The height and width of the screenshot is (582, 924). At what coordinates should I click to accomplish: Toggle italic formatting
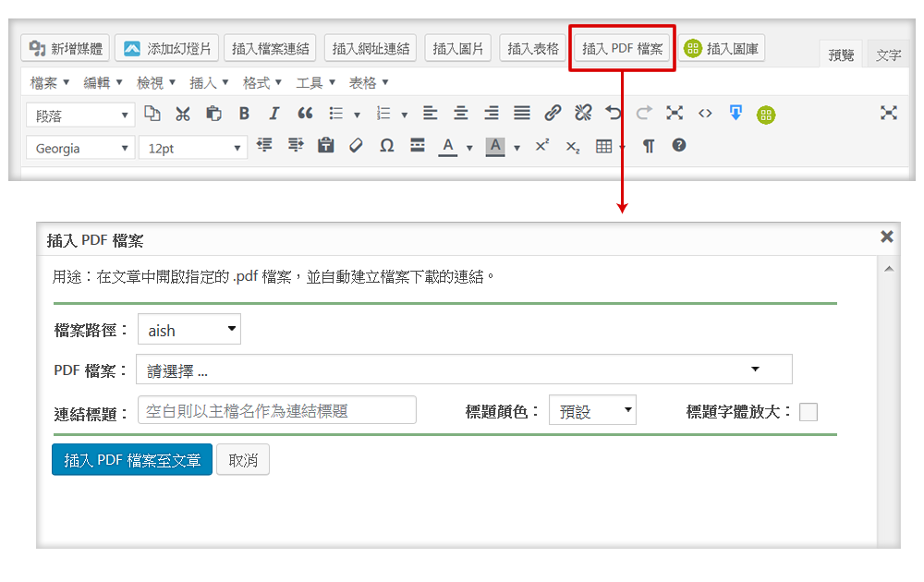click(x=274, y=113)
